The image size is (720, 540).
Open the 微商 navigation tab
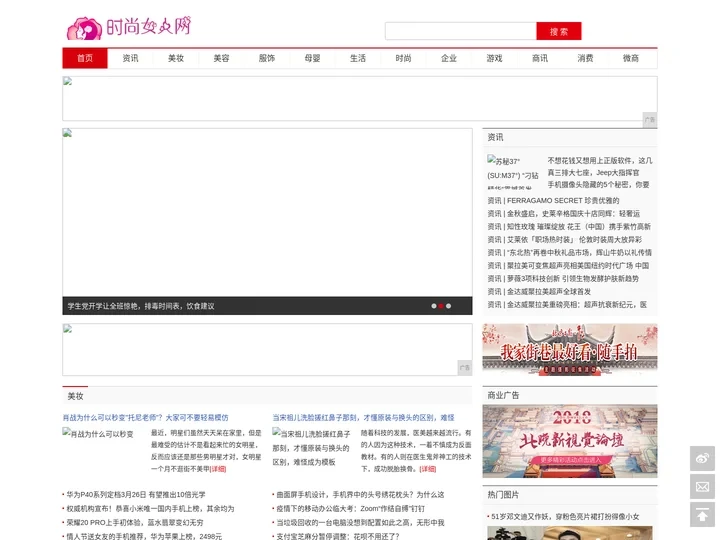pyautogui.click(x=630, y=58)
